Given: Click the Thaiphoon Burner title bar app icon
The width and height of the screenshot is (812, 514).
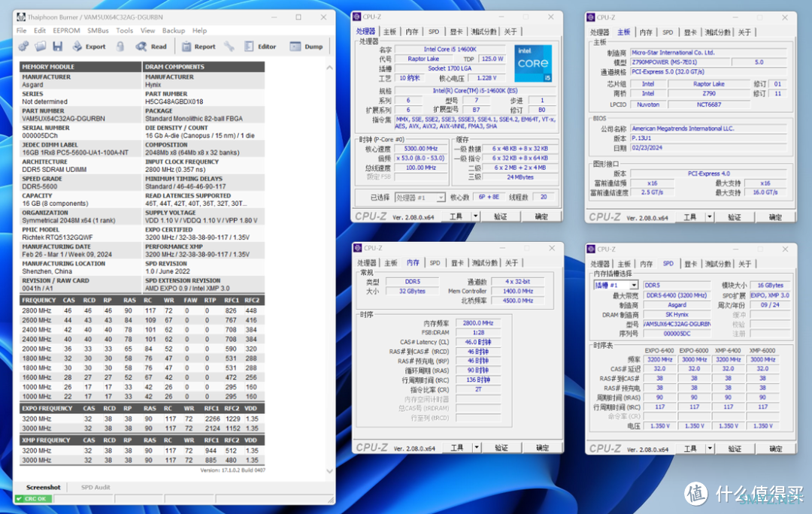Looking at the screenshot, I should coord(21,17).
